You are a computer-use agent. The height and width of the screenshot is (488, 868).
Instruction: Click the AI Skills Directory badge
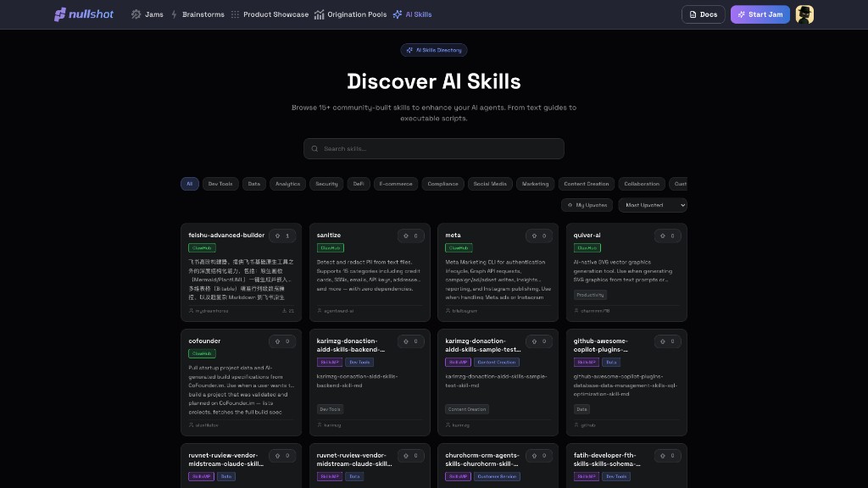434,50
